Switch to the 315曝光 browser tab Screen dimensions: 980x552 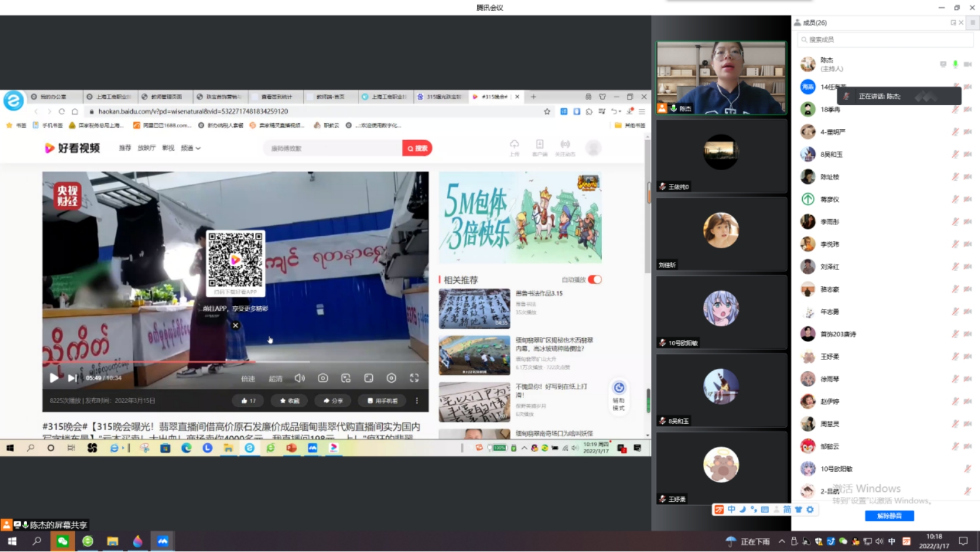439,96
